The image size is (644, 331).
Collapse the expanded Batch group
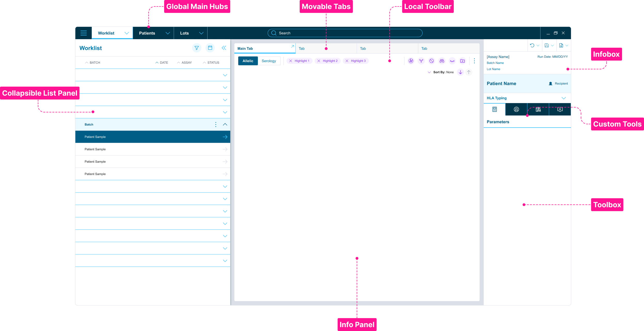225,124
